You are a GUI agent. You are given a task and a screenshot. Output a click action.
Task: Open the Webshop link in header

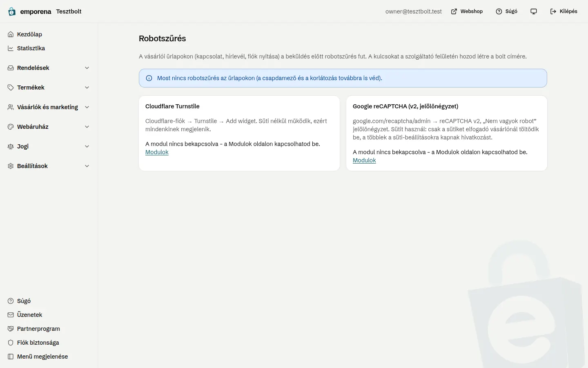tap(467, 11)
